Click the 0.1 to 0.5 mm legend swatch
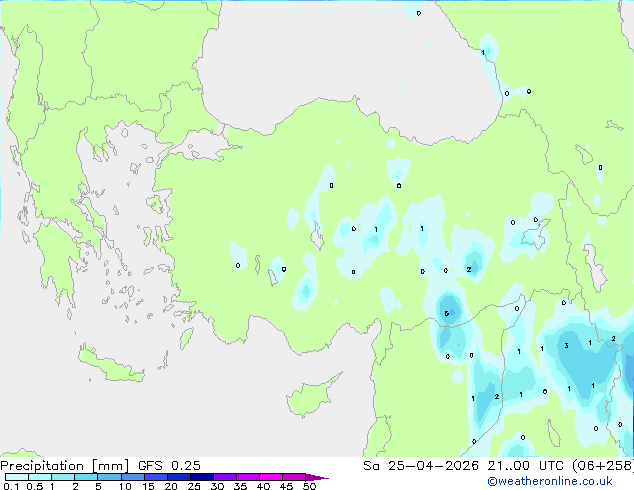The image size is (634, 490). coord(17,477)
